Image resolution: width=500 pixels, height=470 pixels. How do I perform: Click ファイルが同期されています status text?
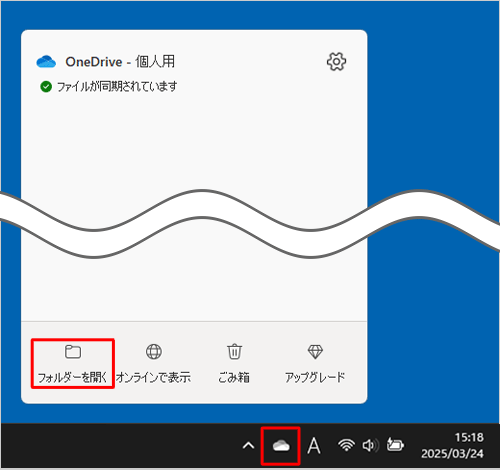(117, 87)
